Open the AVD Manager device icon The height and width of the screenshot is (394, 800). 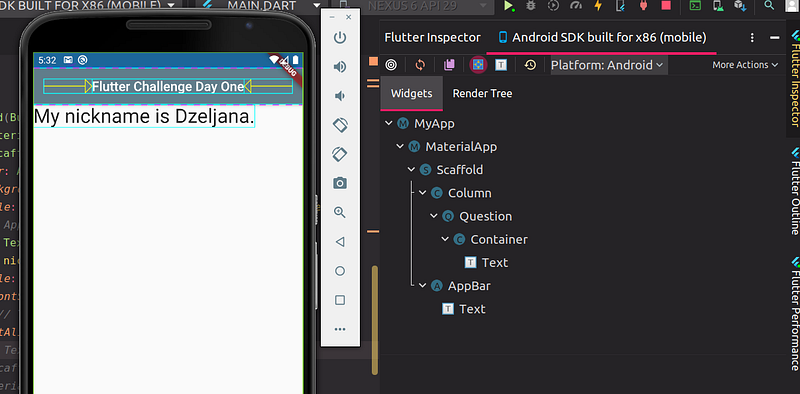[x=718, y=6]
